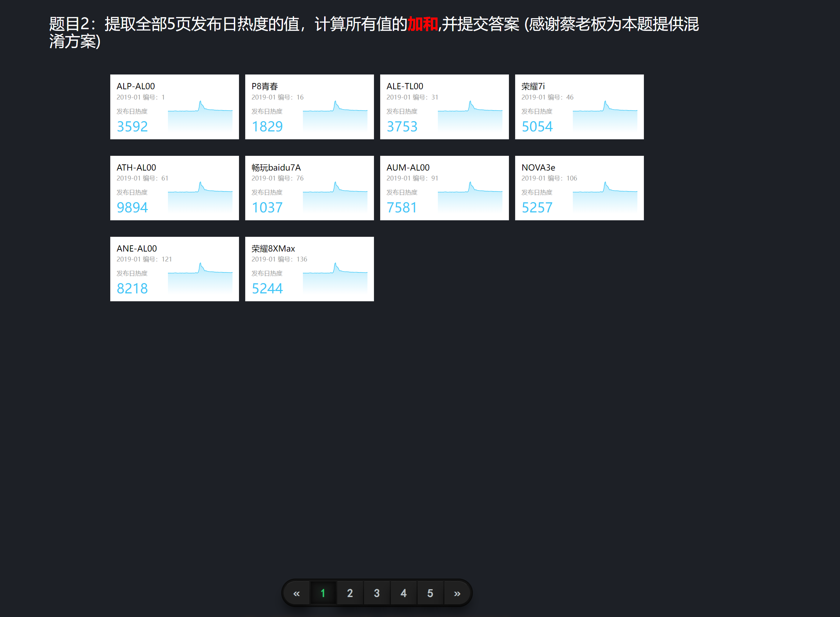Click the previous page double-arrow icon
The height and width of the screenshot is (617, 840).
297,593
